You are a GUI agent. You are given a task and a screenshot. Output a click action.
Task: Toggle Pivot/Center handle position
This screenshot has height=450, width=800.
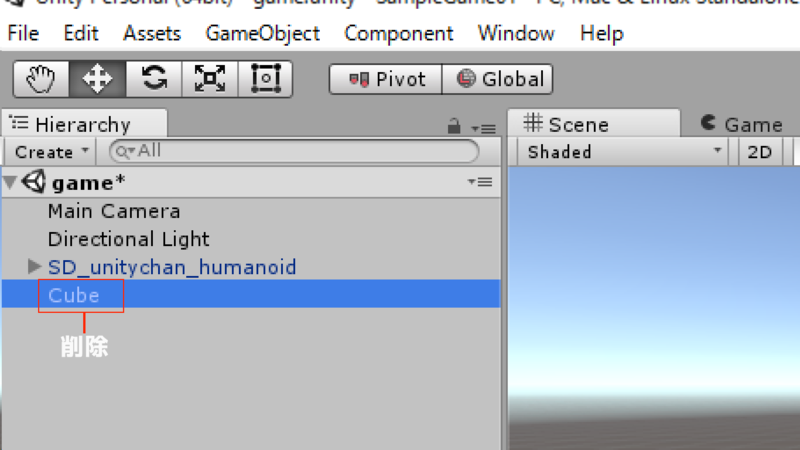click(x=386, y=79)
